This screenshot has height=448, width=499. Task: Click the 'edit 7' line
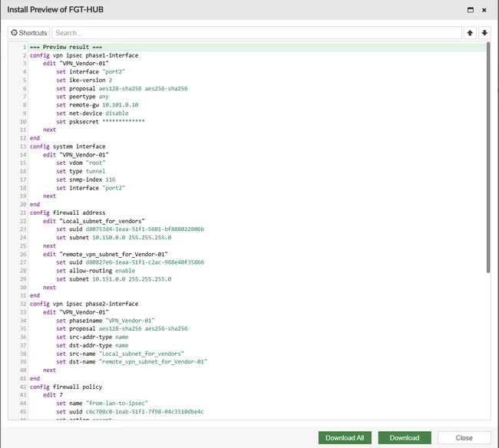point(53,395)
